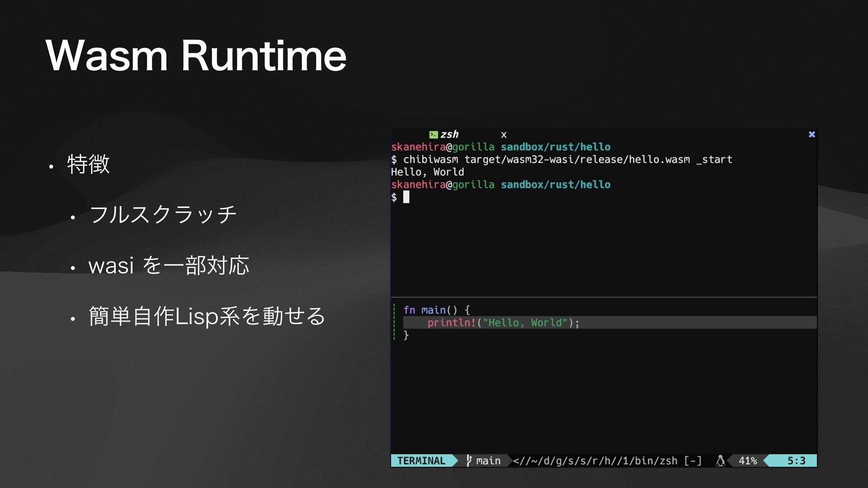Click the Linux penguin icon in statusline
The height and width of the screenshot is (488, 868).
(720, 460)
